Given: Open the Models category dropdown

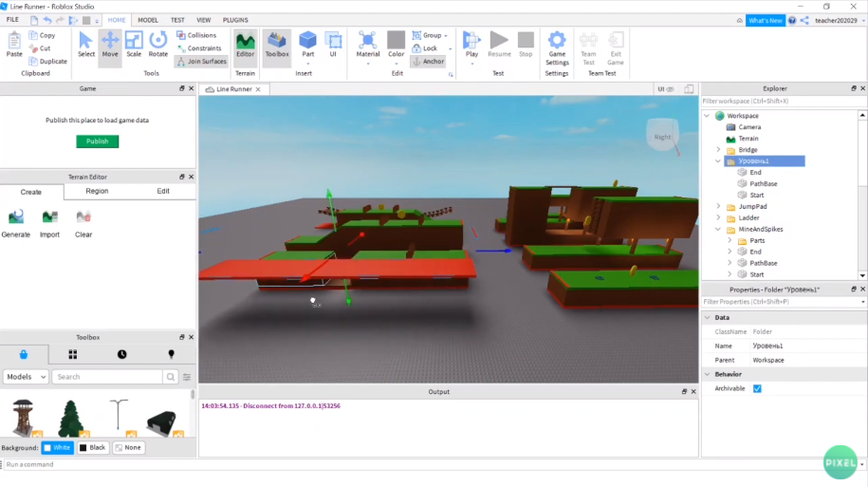Looking at the screenshot, I should pos(26,377).
